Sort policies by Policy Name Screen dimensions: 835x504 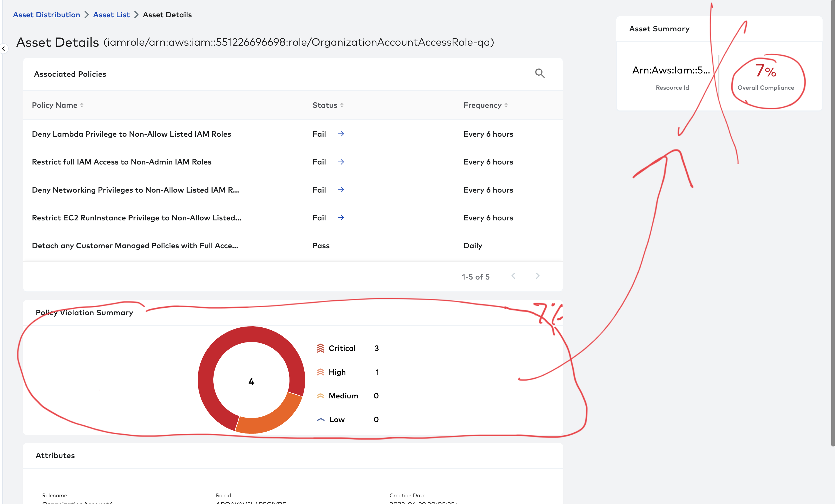[82, 105]
